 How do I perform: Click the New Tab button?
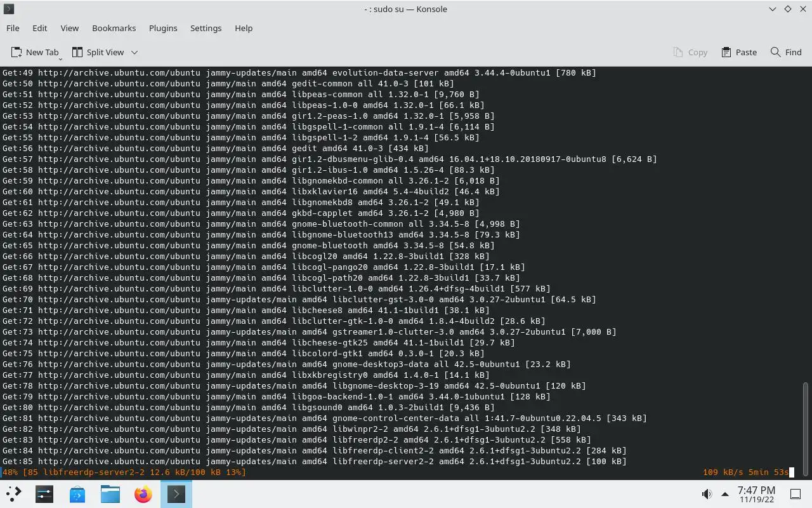coord(35,52)
